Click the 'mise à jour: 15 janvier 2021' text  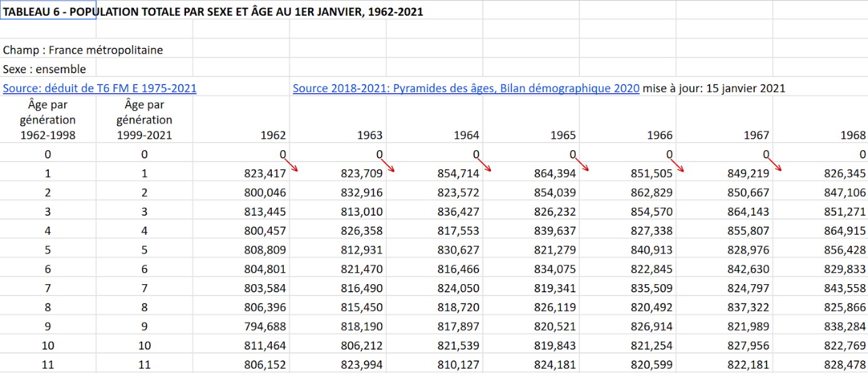[714, 88]
